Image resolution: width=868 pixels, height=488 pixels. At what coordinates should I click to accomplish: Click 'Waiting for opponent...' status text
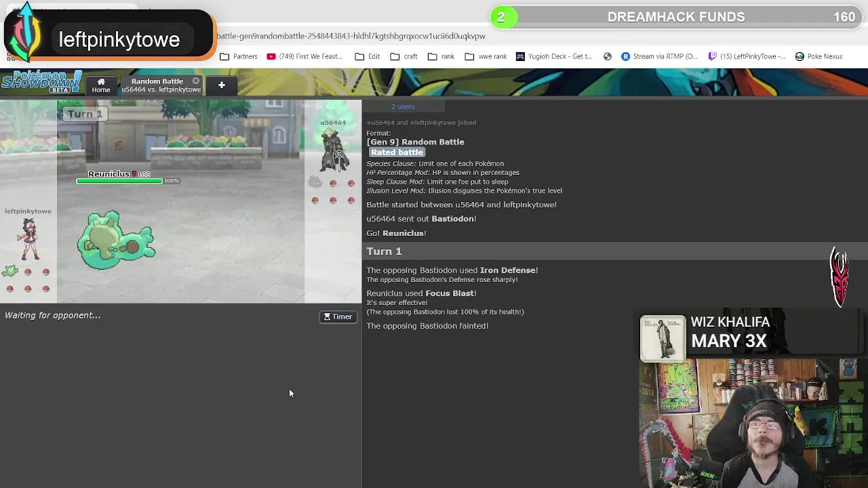point(52,315)
